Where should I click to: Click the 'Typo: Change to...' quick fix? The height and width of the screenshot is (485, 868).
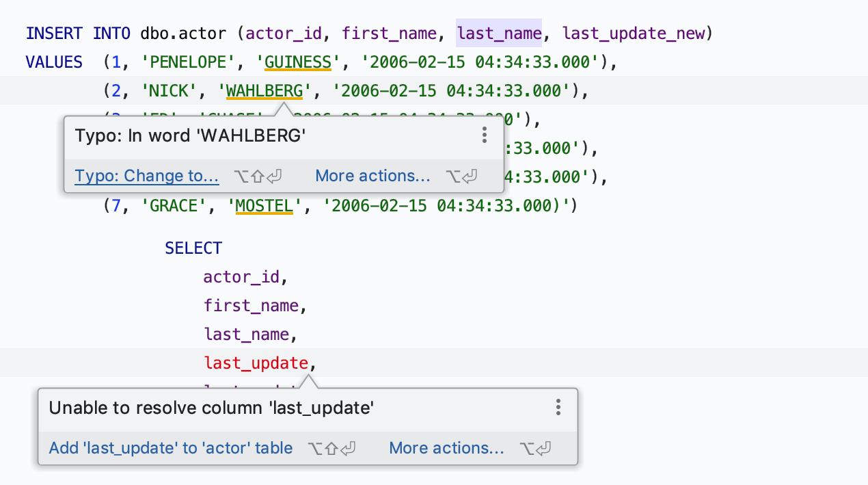pyautogui.click(x=147, y=176)
